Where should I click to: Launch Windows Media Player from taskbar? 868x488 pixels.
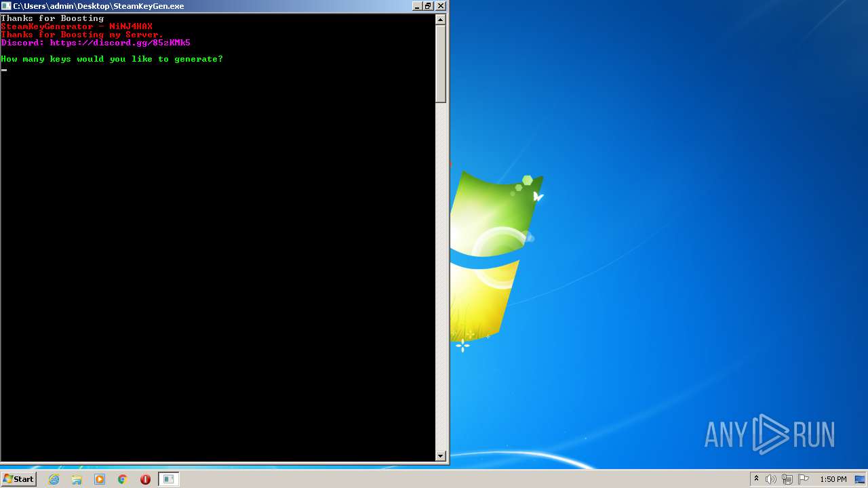[100, 479]
